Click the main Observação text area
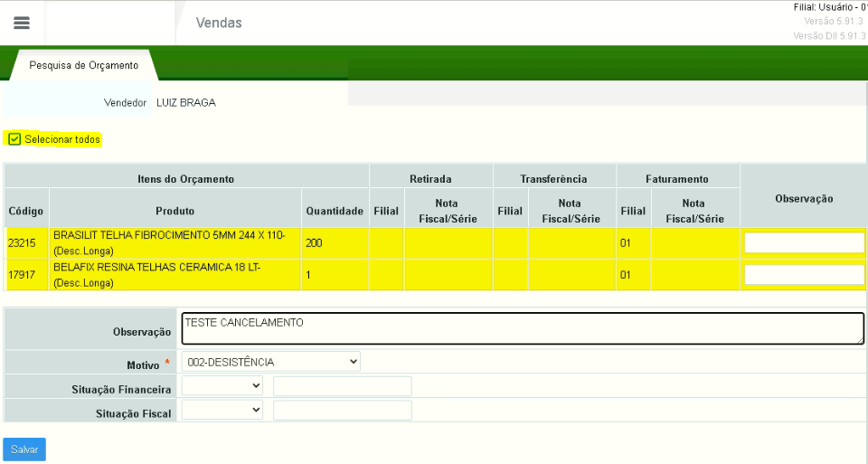Image resolution: width=868 pixels, height=464 pixels. tap(523, 328)
